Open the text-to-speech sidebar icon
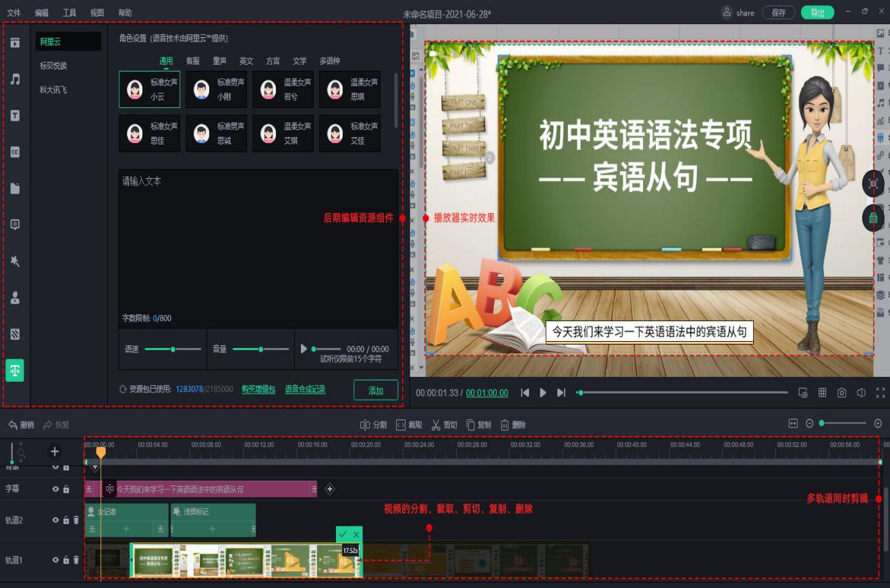The image size is (890, 588). pyautogui.click(x=15, y=370)
